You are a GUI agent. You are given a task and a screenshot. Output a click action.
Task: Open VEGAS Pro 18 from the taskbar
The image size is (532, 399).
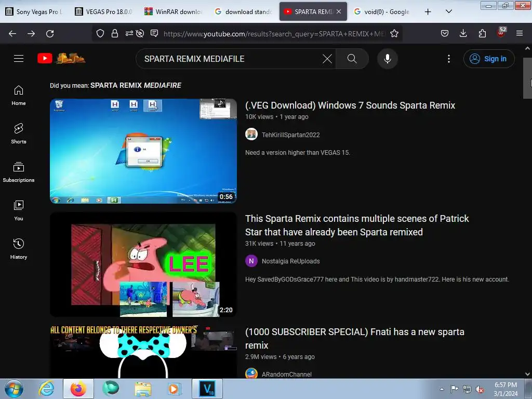pos(207,389)
